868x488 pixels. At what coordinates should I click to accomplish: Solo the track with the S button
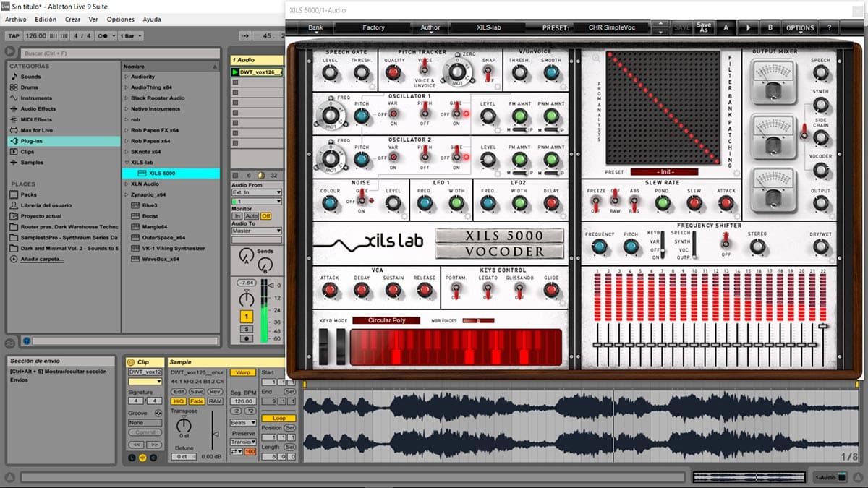click(x=247, y=328)
